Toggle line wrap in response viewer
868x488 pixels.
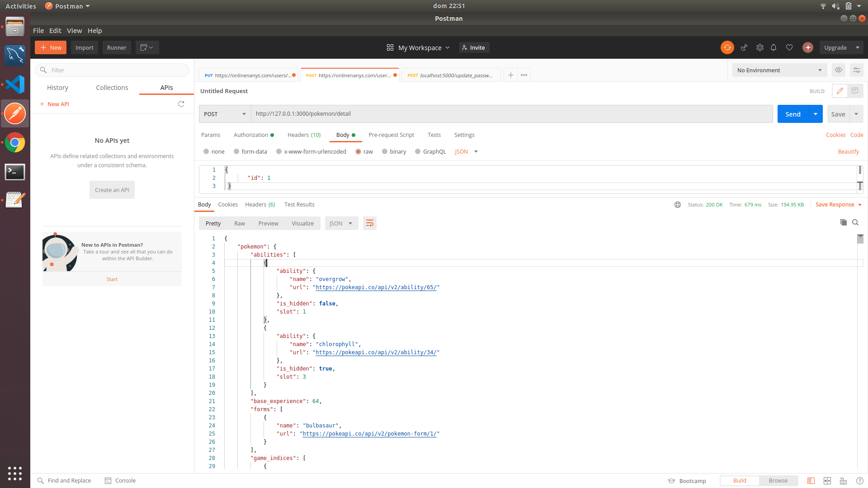click(x=369, y=223)
